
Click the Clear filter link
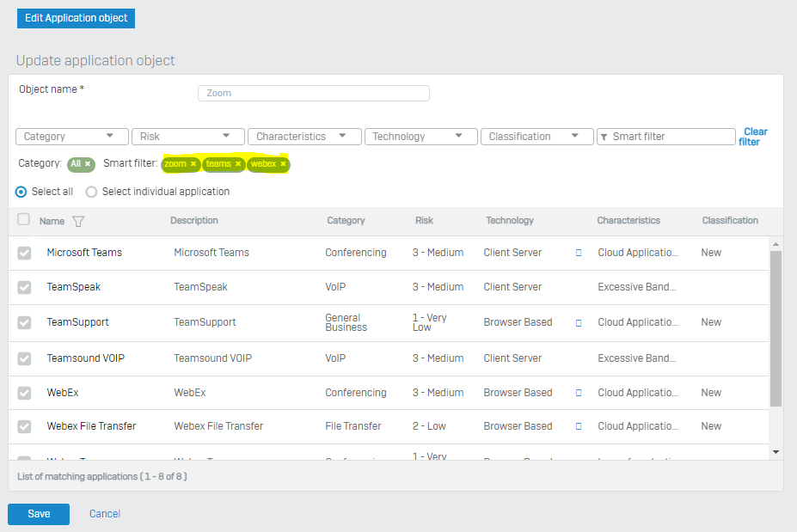pos(753,137)
